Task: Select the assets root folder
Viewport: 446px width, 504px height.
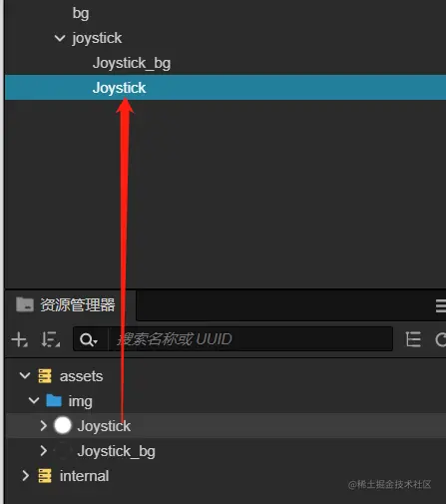Action: point(81,376)
